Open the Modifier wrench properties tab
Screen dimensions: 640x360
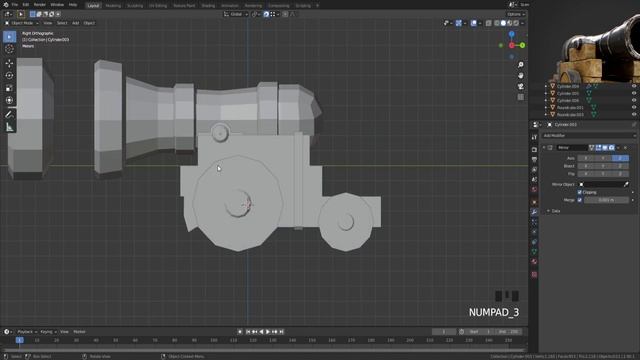click(534, 212)
